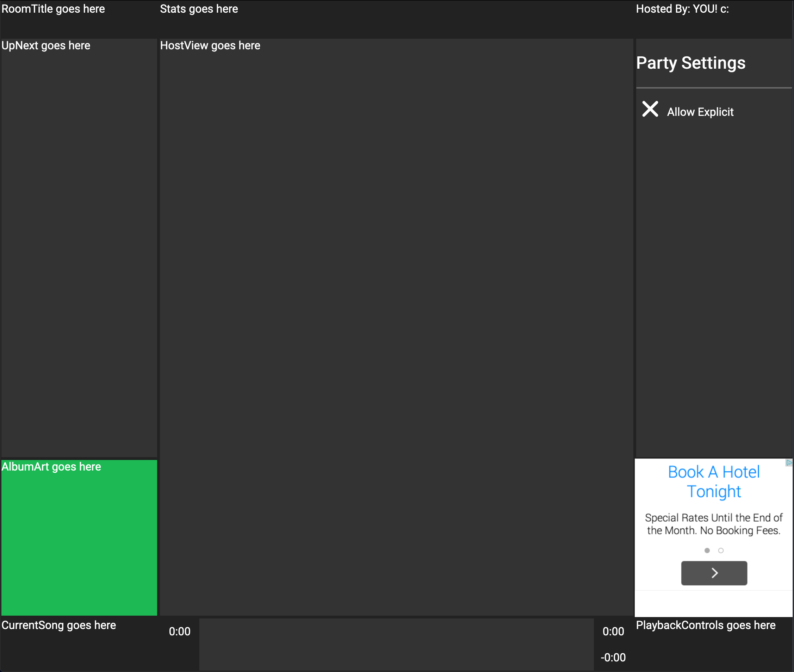794x672 pixels.
Task: Click the PlaybackControls goes here text
Action: [706, 625]
